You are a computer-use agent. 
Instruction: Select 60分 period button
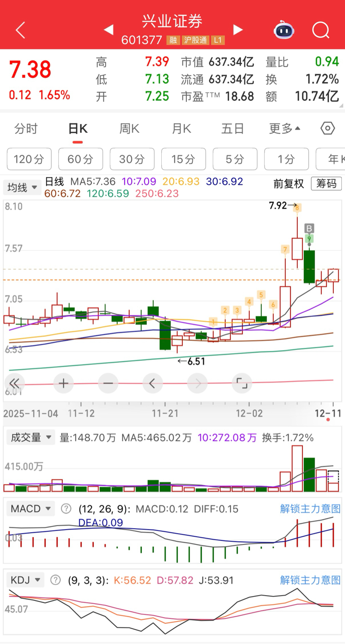(x=80, y=159)
